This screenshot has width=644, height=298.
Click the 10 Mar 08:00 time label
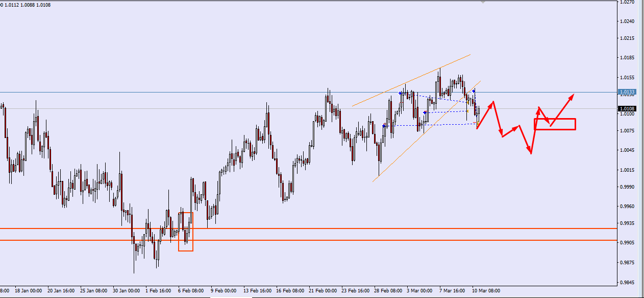click(486, 290)
